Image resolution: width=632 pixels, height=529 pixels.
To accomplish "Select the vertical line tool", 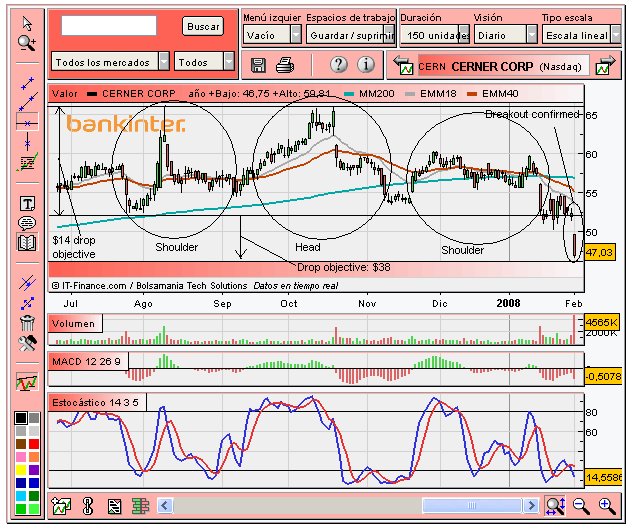I will click(x=27, y=142).
